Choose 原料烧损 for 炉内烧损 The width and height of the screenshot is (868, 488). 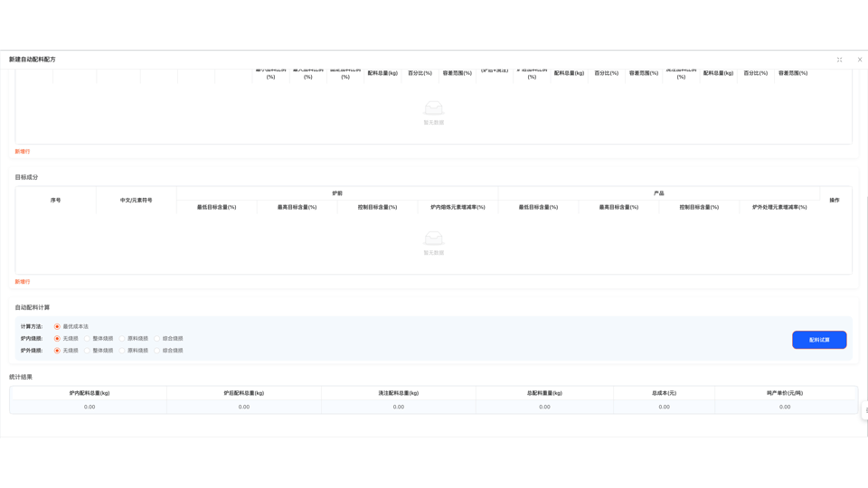[122, 339]
